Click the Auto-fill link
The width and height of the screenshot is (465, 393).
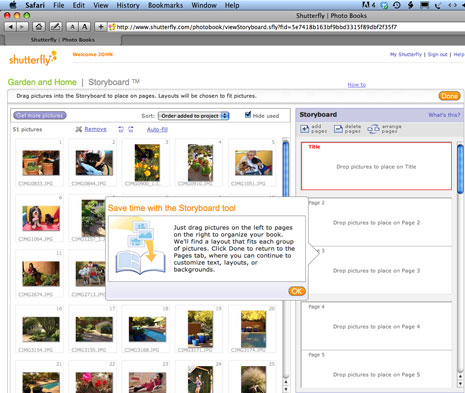pyautogui.click(x=157, y=129)
